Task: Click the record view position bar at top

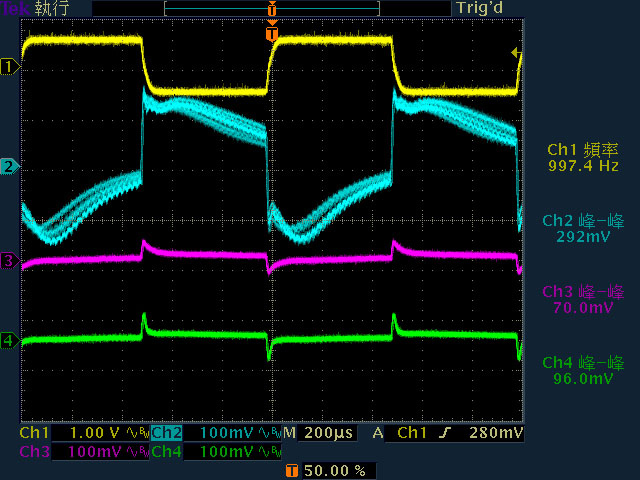Action: pos(272,8)
